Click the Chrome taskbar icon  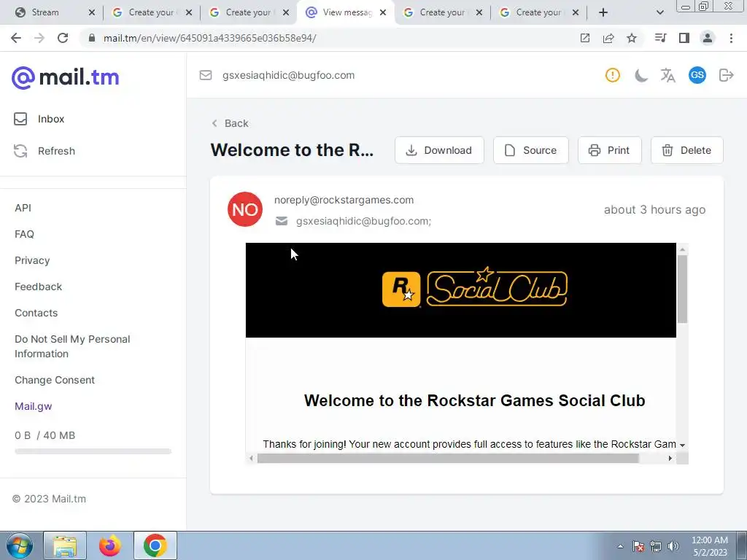coord(155,545)
